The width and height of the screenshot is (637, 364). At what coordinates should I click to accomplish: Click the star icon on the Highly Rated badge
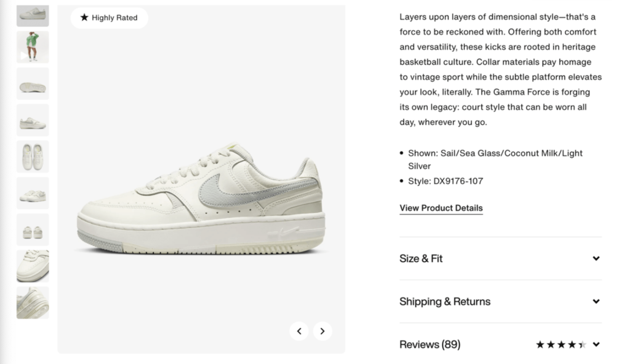(x=84, y=18)
